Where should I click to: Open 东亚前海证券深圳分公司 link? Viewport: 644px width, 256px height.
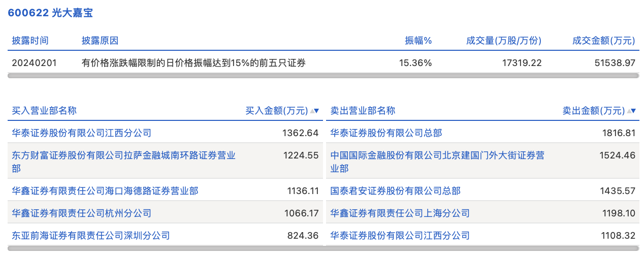[x=91, y=236]
